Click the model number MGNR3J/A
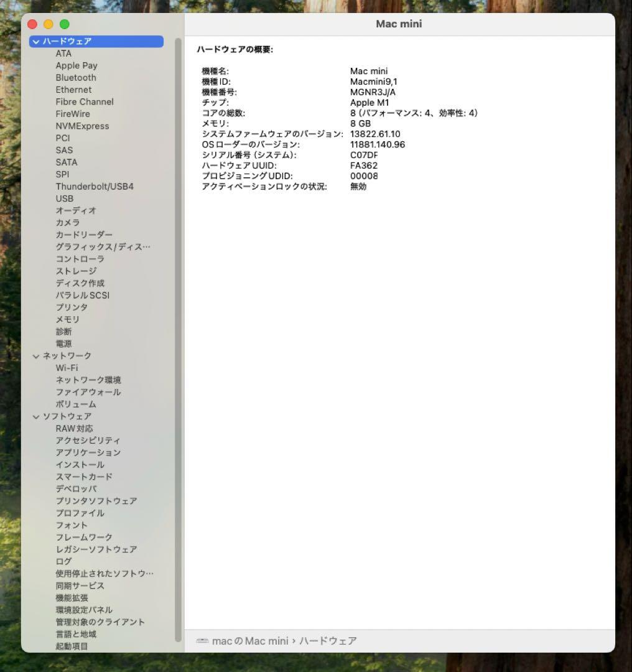 click(x=373, y=91)
